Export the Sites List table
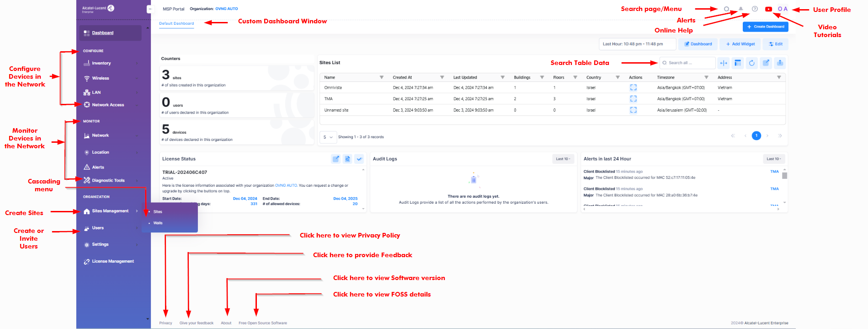Screen dimensions: 868x329 coord(780,63)
